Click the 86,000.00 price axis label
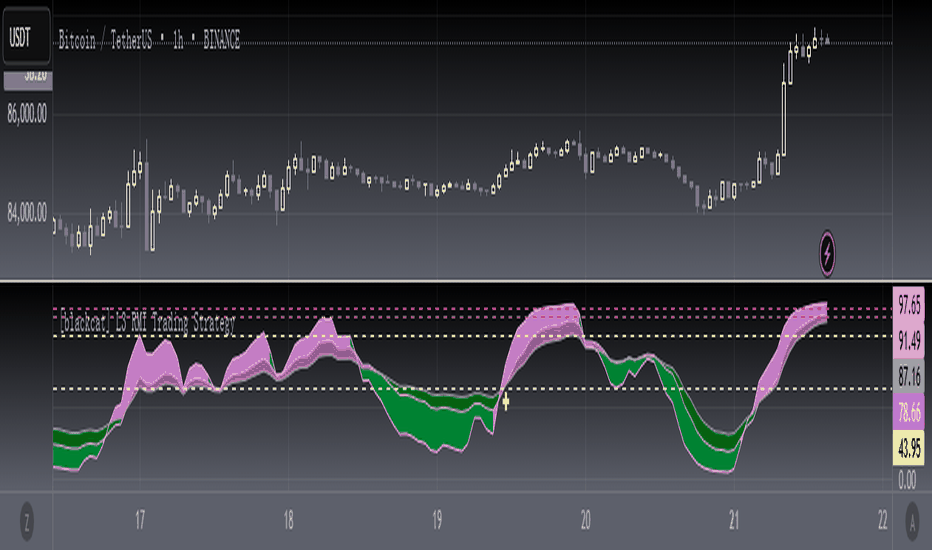The width and height of the screenshot is (932, 550). (27, 113)
